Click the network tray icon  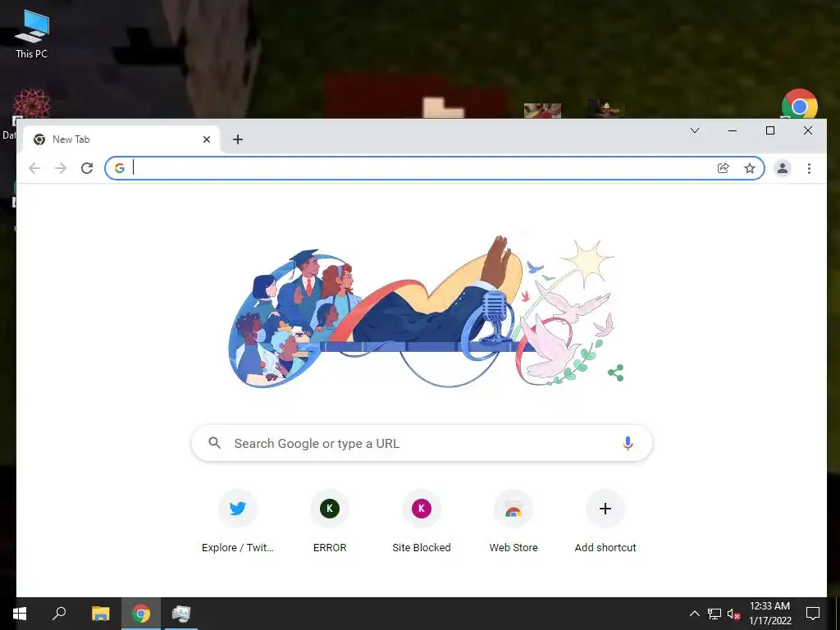714,614
